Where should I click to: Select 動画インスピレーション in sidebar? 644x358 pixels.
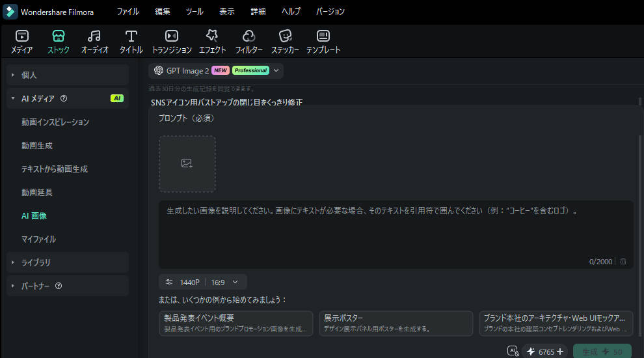click(55, 122)
